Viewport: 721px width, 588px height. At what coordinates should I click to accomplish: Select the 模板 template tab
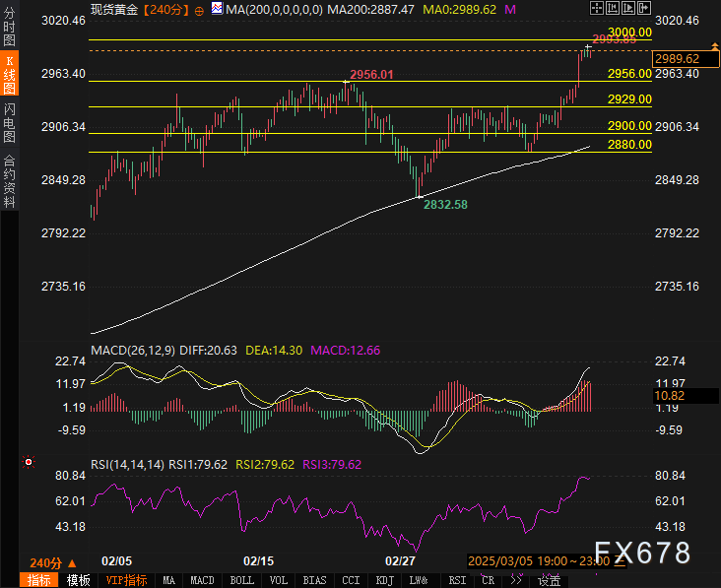[x=78, y=580]
